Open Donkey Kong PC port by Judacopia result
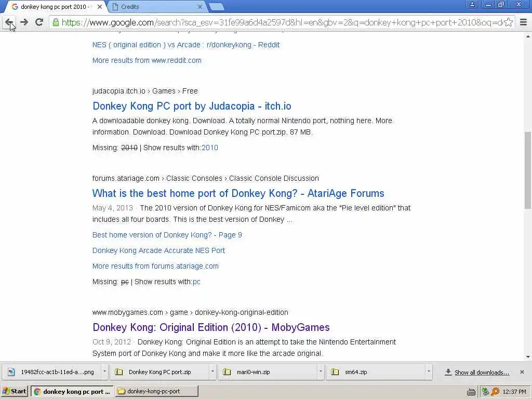 (x=192, y=106)
